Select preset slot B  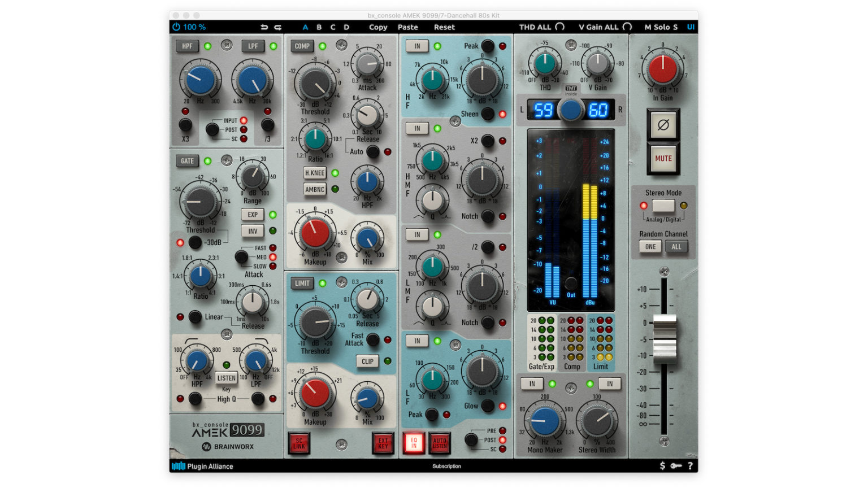click(319, 27)
